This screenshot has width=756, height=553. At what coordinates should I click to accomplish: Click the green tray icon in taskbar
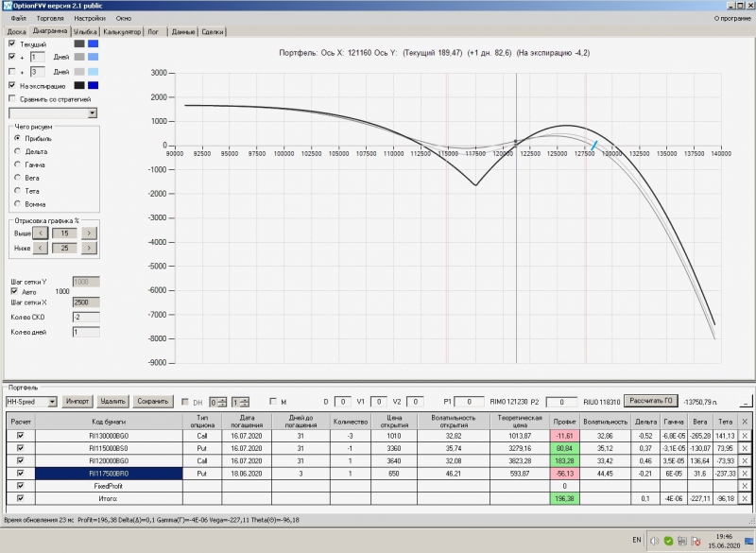(x=668, y=541)
